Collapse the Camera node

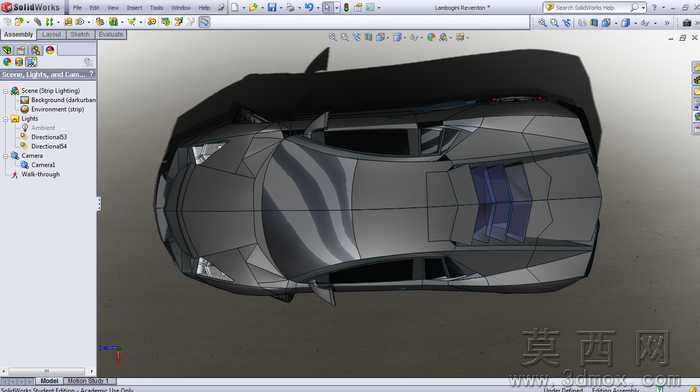[x=5, y=156]
